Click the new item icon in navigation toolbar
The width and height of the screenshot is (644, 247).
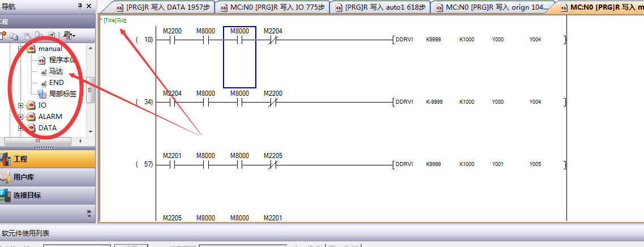(x=3, y=36)
